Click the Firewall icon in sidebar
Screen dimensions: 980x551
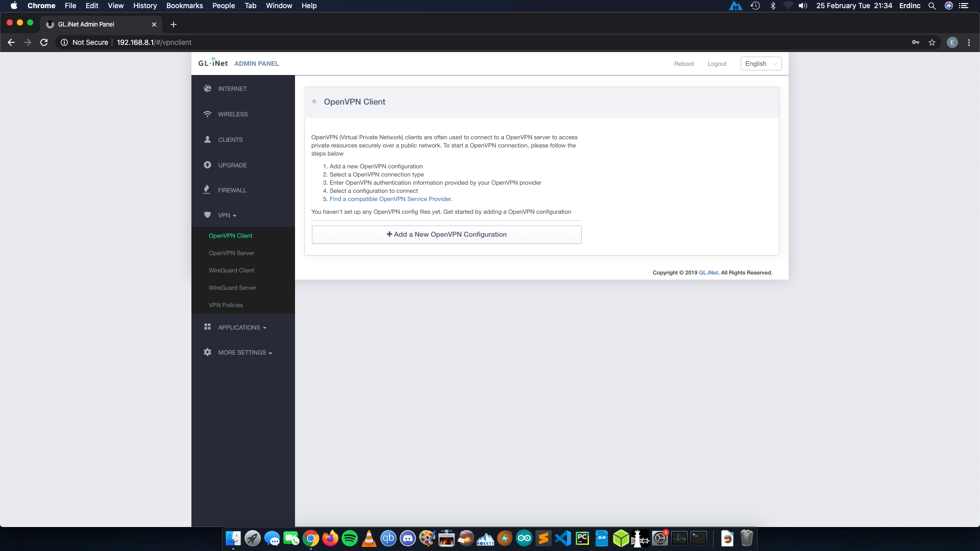(x=206, y=189)
